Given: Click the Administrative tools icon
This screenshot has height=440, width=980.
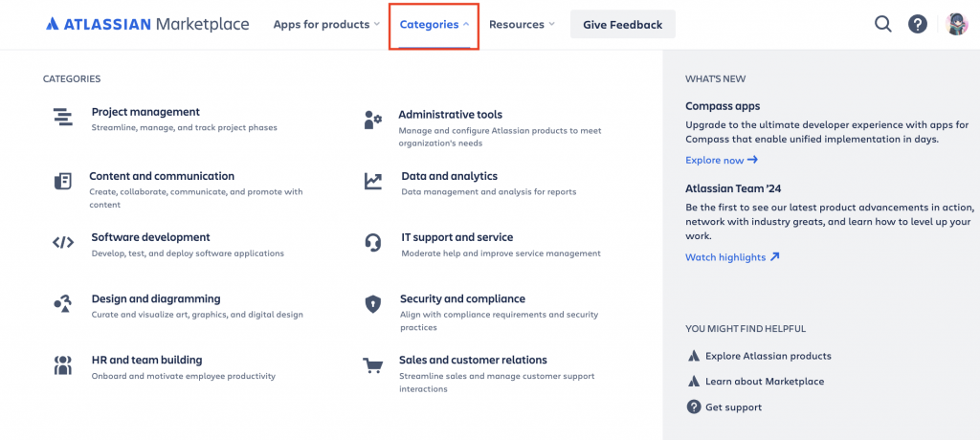Looking at the screenshot, I should click(x=373, y=120).
